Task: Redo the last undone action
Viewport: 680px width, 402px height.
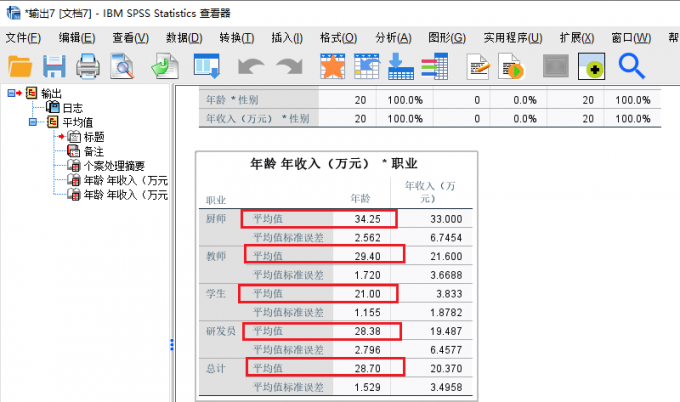Action: click(x=289, y=66)
